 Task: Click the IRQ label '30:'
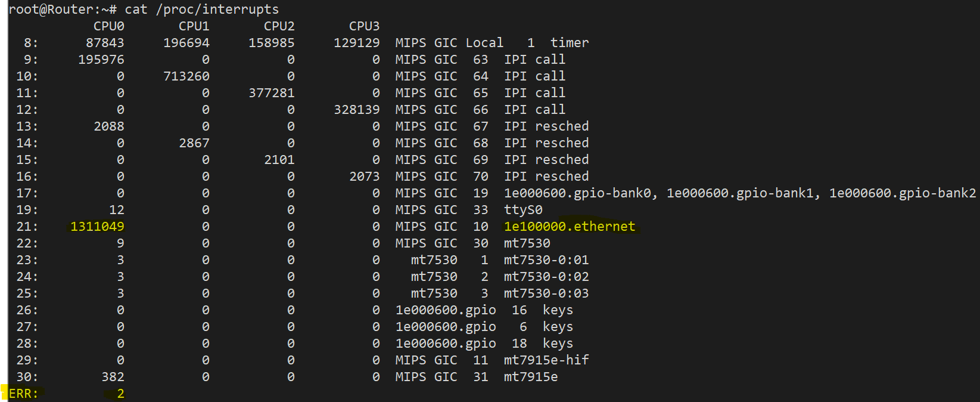pyautogui.click(x=27, y=377)
